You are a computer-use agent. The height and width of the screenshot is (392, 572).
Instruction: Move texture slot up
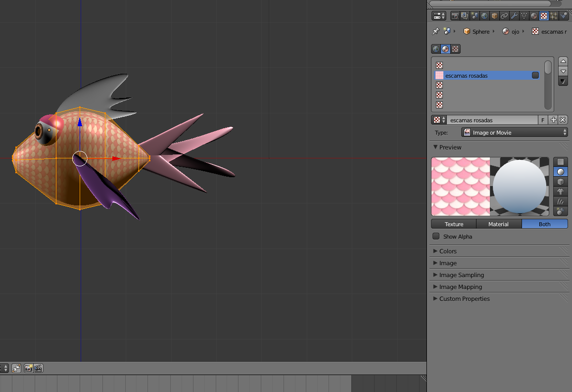click(563, 61)
